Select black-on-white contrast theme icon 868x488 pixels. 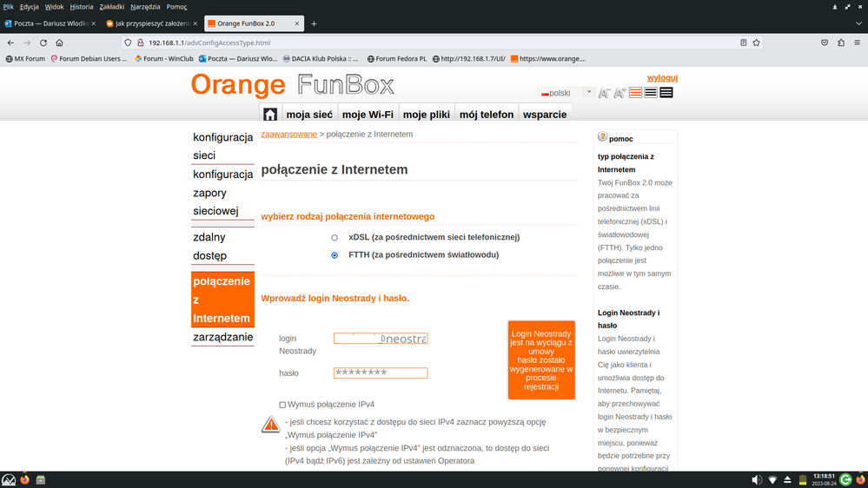tap(651, 93)
